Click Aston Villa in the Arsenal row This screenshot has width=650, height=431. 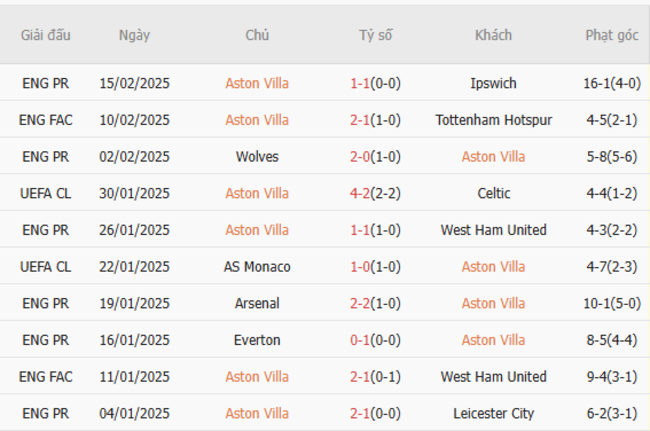point(493,303)
